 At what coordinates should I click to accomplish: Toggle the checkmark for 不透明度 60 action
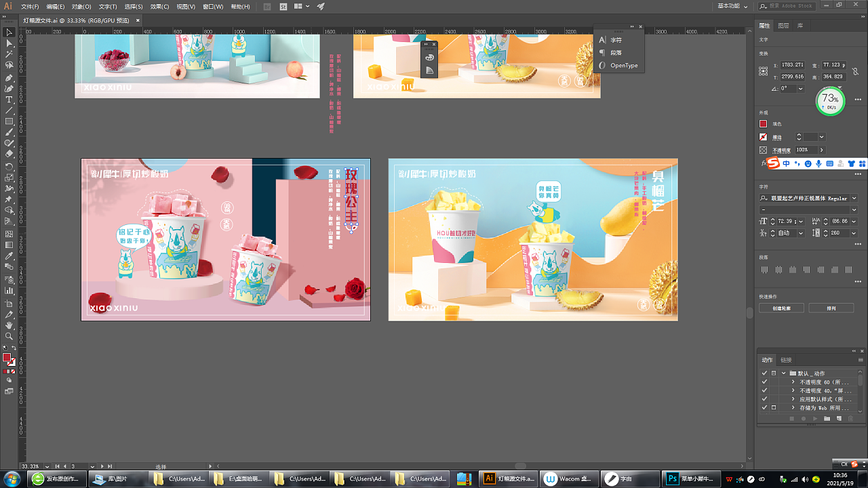pyautogui.click(x=764, y=382)
